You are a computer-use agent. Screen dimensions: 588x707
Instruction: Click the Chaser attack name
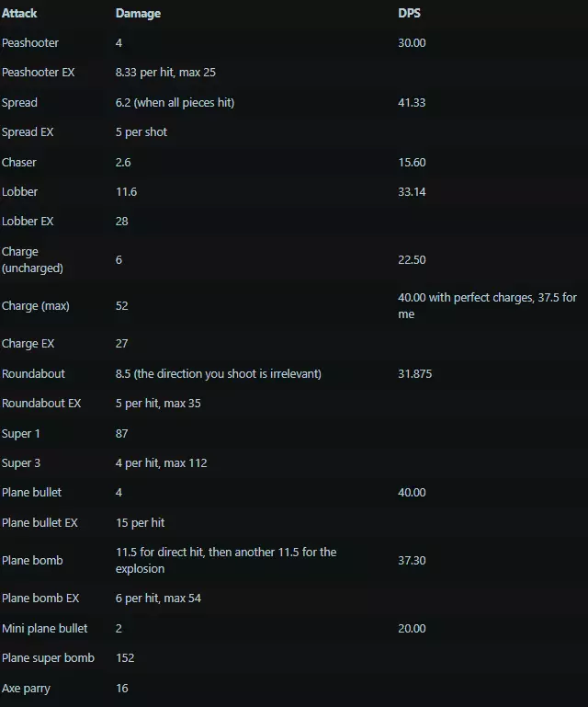pos(19,163)
